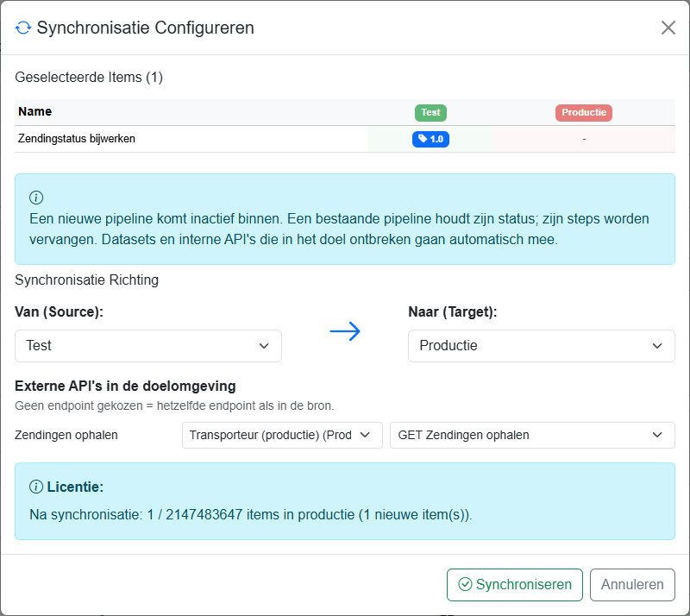The height and width of the screenshot is (616, 690).
Task: Click the info icon beside Licentie
Action: point(36,487)
